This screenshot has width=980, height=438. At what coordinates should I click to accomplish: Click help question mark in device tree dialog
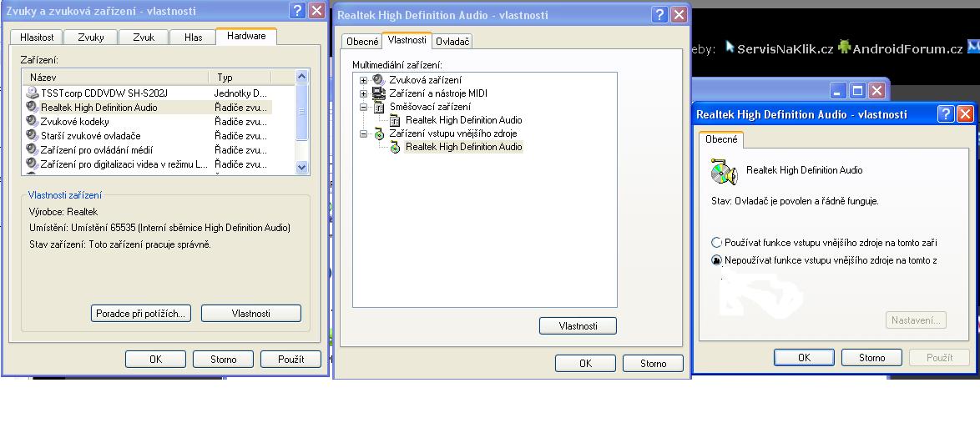point(659,14)
